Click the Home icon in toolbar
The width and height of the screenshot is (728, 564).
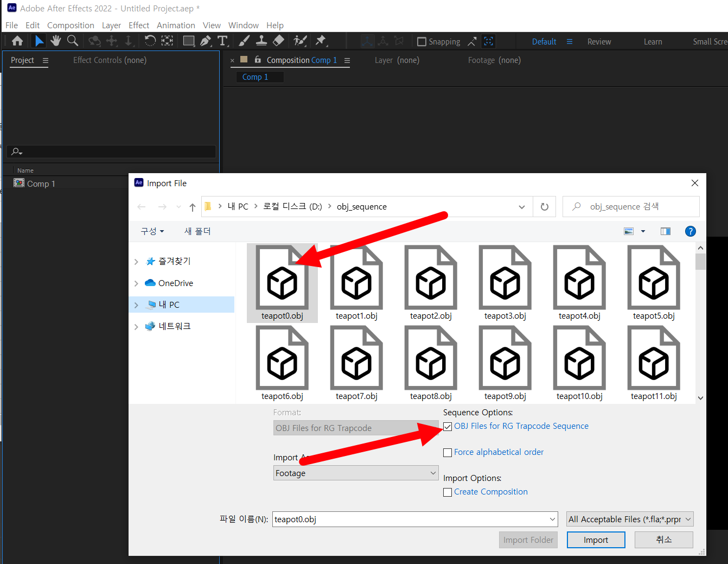(x=17, y=41)
